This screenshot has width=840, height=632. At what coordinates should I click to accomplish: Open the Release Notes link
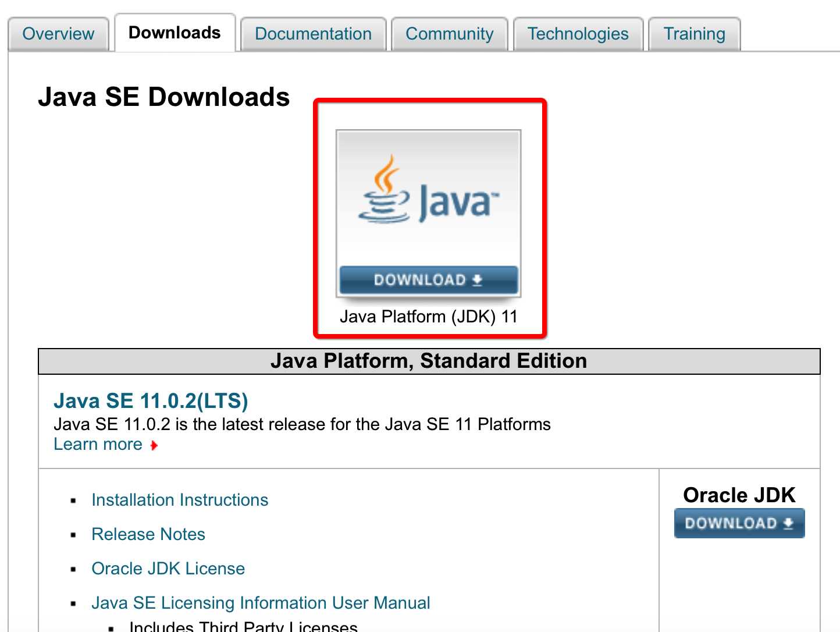click(148, 534)
